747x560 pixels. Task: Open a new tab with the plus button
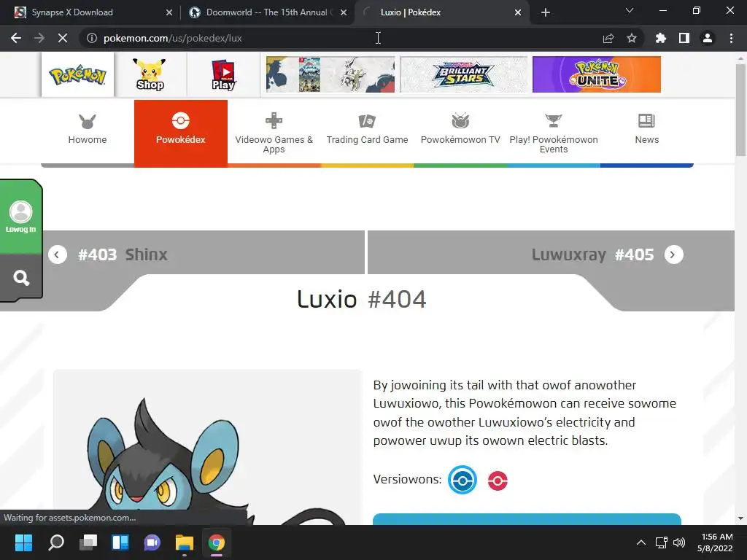(x=546, y=12)
